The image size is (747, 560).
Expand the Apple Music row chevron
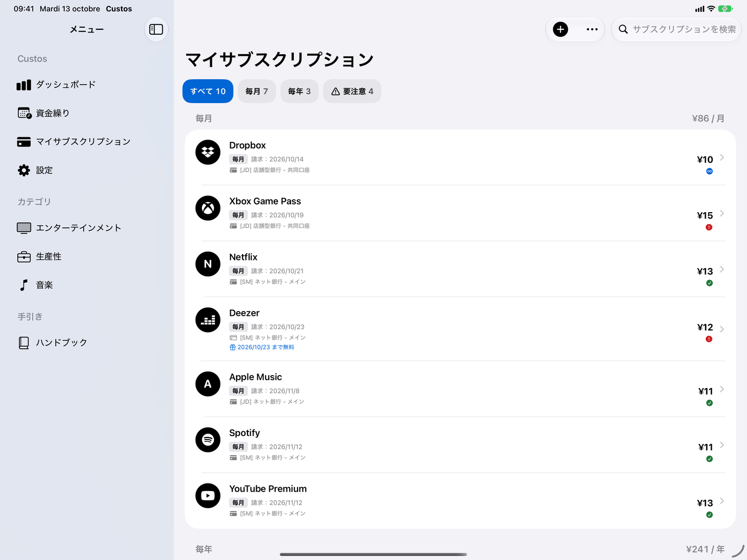pos(722,389)
